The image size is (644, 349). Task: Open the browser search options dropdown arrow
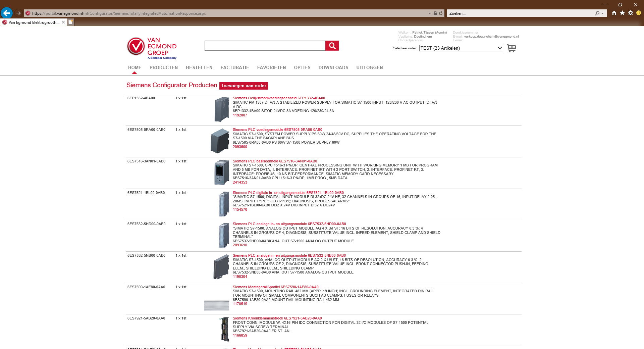click(x=603, y=13)
